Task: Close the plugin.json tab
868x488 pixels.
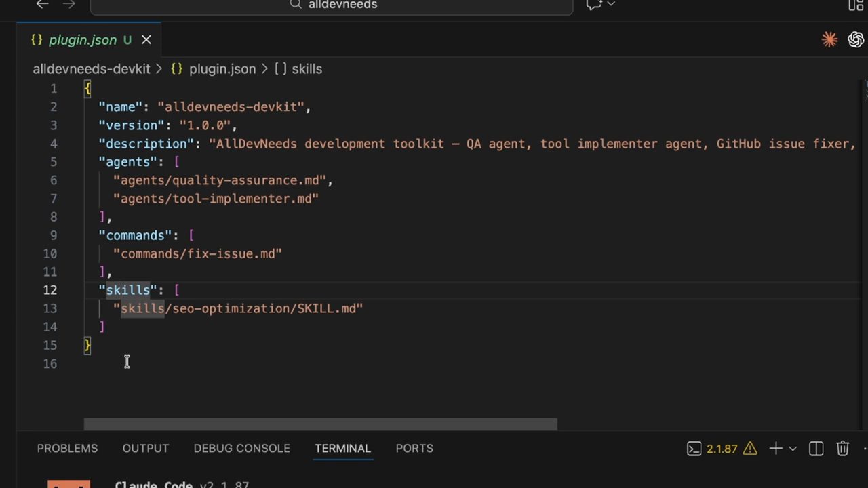Action: (146, 40)
